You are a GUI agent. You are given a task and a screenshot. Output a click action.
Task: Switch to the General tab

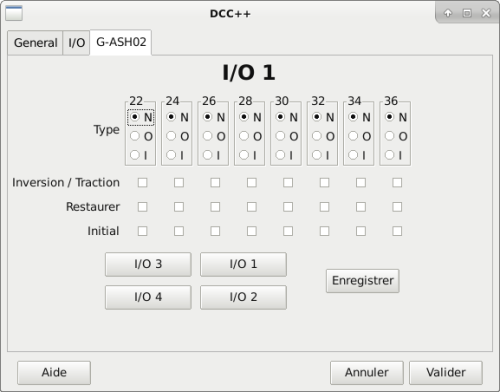36,43
